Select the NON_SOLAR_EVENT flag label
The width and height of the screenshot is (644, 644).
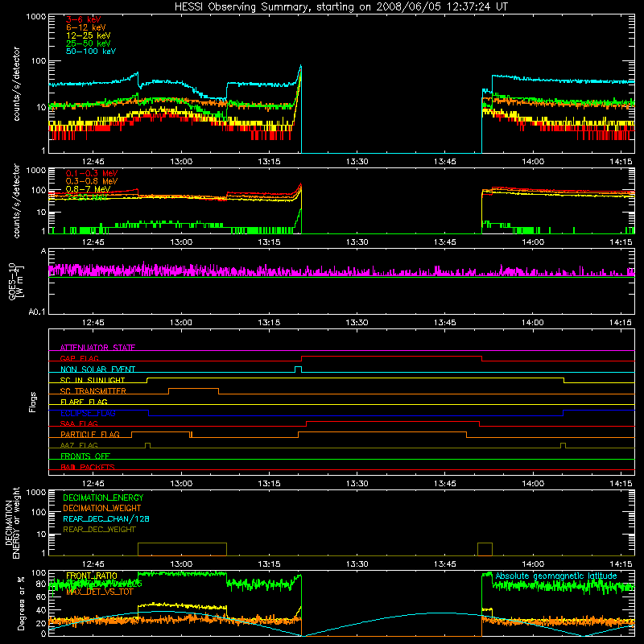(x=97, y=369)
